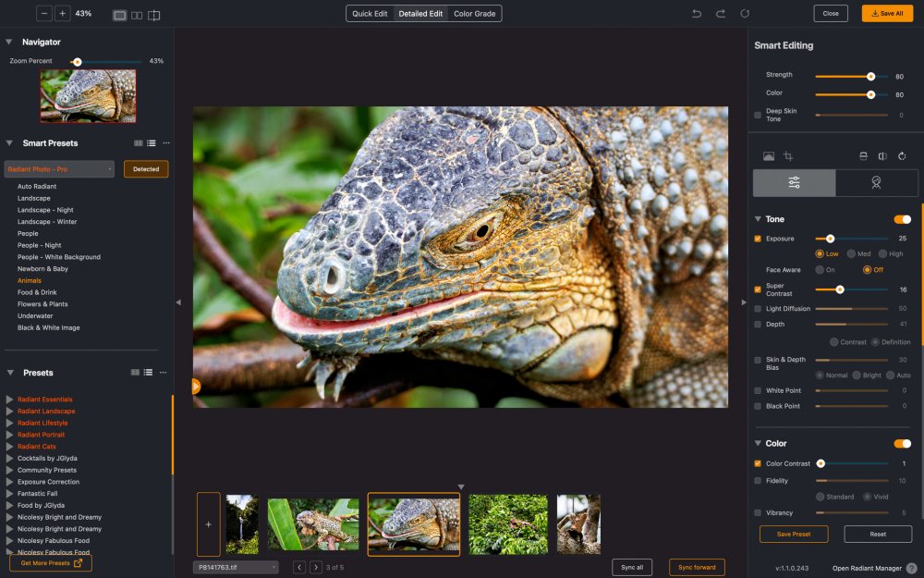Click the Close button
The height and width of the screenshot is (578, 924).
click(x=831, y=14)
